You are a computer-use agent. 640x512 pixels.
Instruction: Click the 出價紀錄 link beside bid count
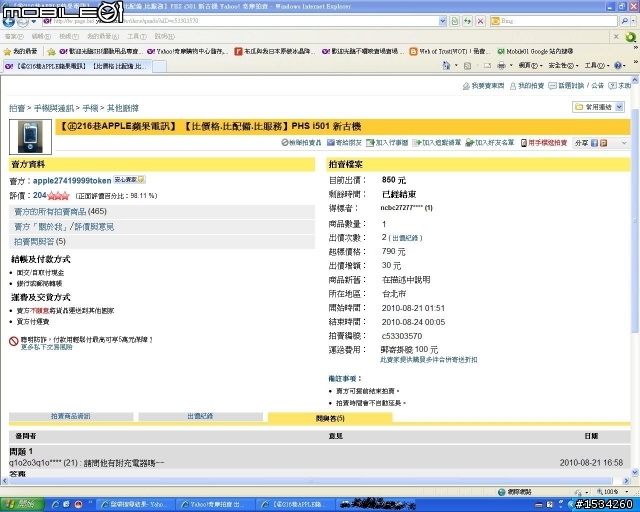(405, 238)
